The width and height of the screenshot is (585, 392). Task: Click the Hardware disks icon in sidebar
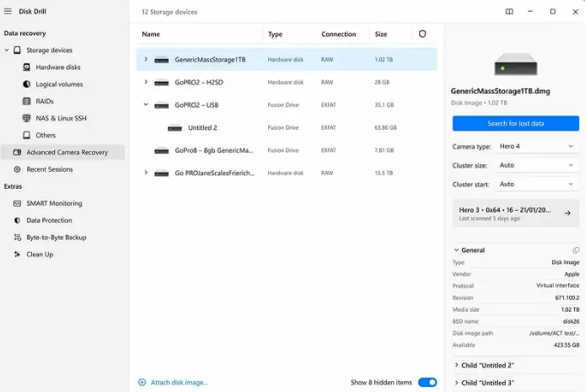click(x=27, y=67)
